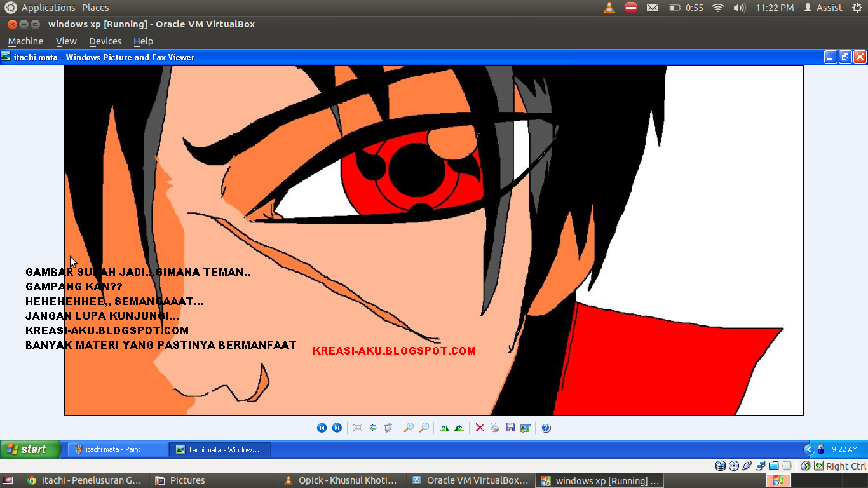The height and width of the screenshot is (488, 868).
Task: Open the Applications menu
Action: point(48,8)
